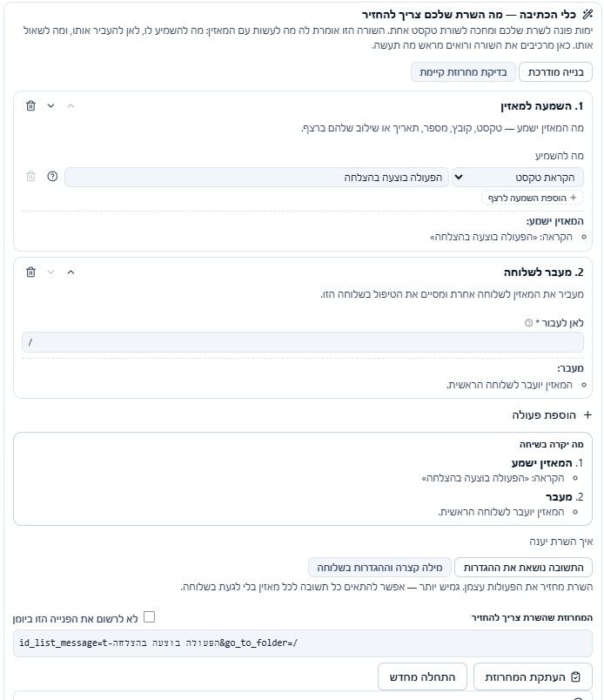Click the לאן לעבור destination input field
Viewport: 604px width, 700px height.
pos(303,342)
